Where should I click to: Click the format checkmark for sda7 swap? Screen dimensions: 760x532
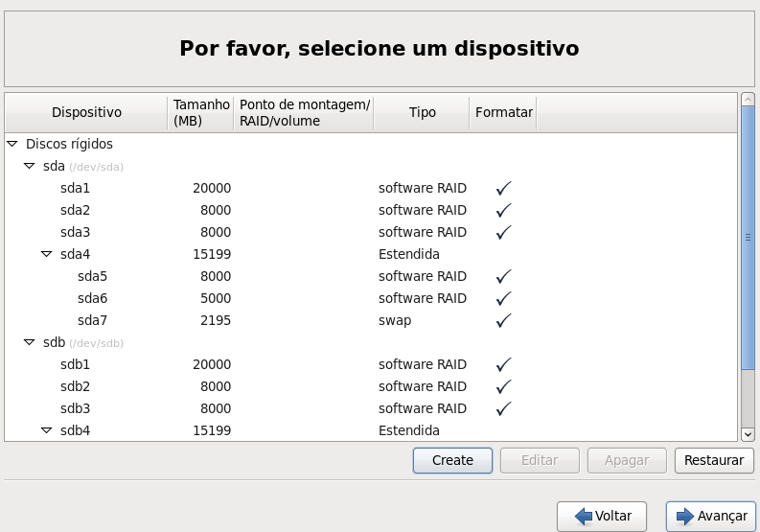(x=503, y=320)
